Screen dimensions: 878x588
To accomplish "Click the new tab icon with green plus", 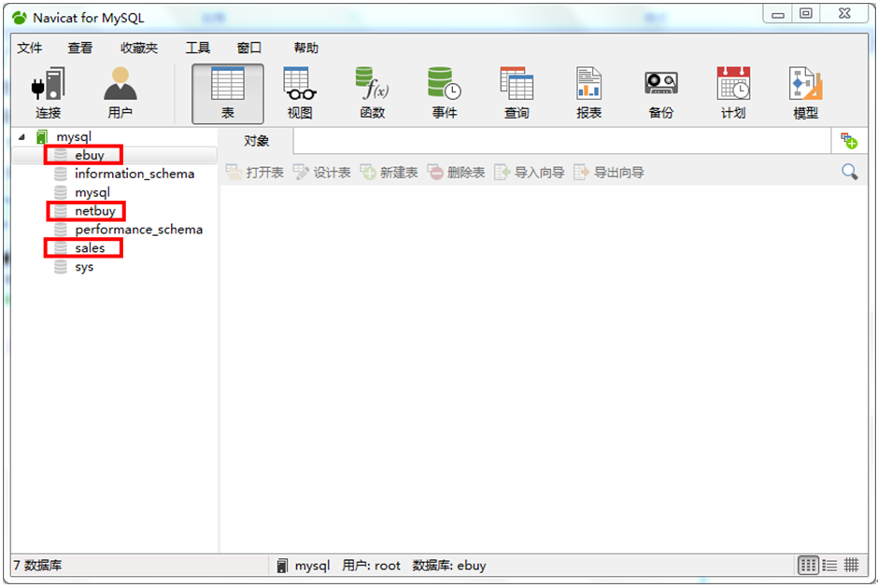I will click(x=849, y=141).
